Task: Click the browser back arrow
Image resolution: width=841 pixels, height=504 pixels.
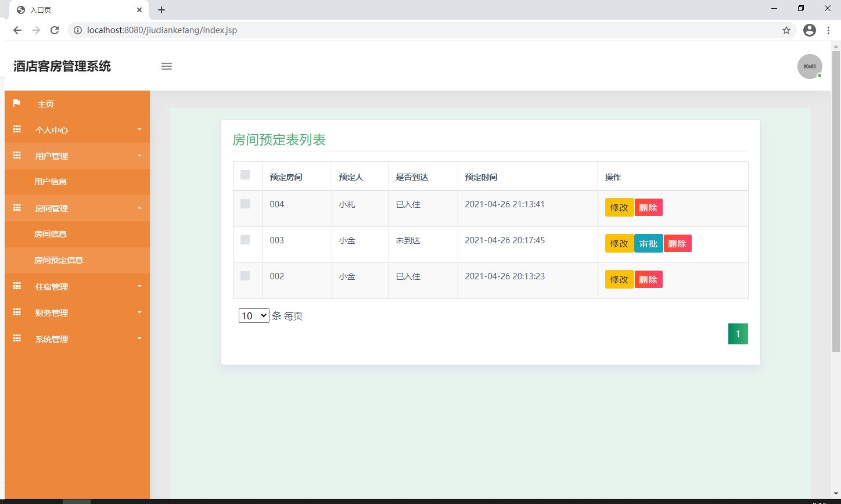Action: click(x=17, y=30)
